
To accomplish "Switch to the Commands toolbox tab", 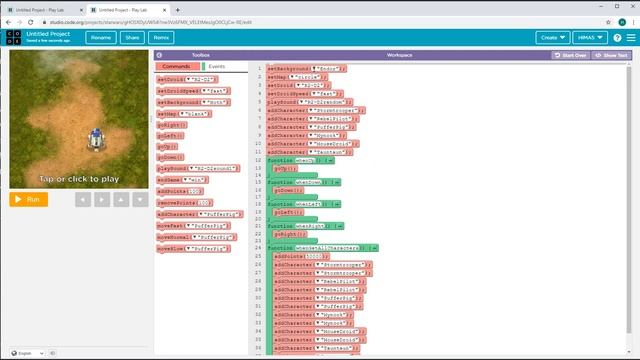I will (177, 67).
